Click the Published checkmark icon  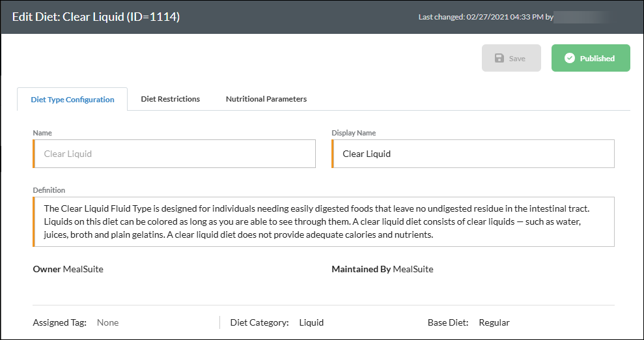point(569,59)
